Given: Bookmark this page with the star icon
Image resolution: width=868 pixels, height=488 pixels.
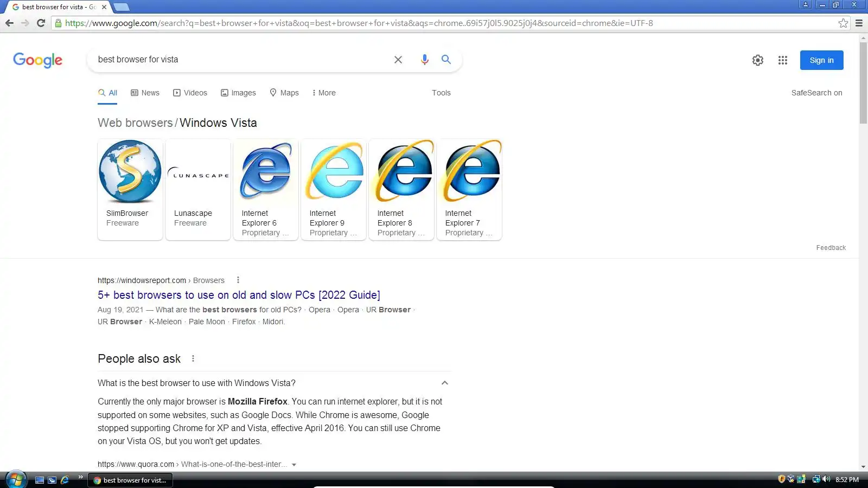Looking at the screenshot, I should [843, 23].
